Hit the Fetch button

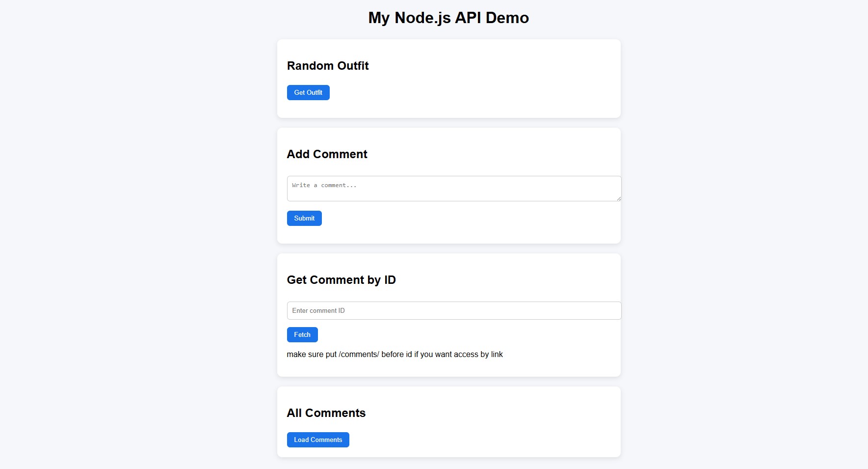[302, 334]
